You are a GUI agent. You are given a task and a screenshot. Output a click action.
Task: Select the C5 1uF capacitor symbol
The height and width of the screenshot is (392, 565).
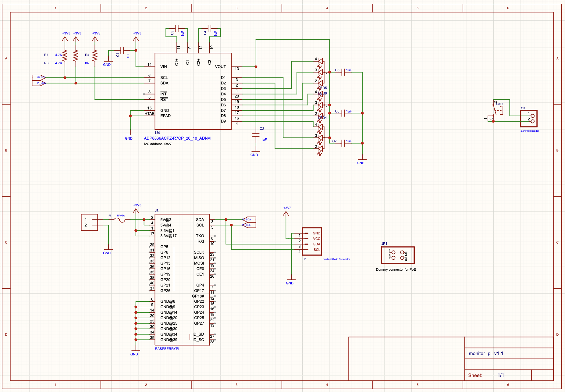(x=343, y=72)
